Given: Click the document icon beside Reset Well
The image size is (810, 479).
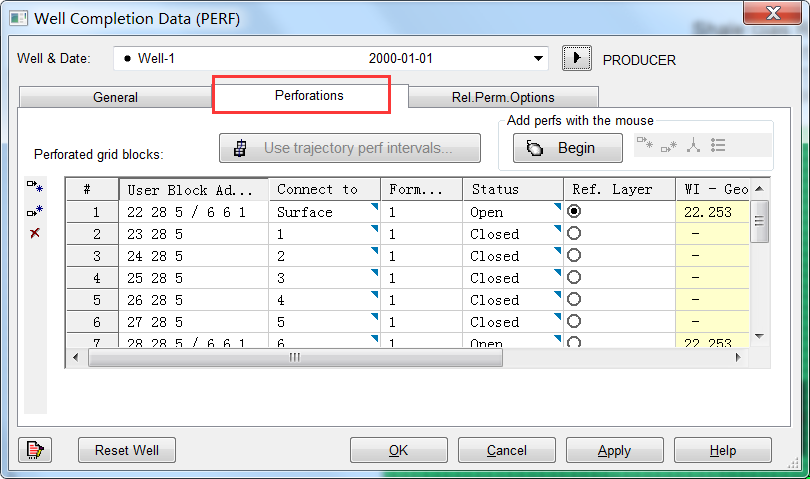Looking at the screenshot, I should 35,450.
